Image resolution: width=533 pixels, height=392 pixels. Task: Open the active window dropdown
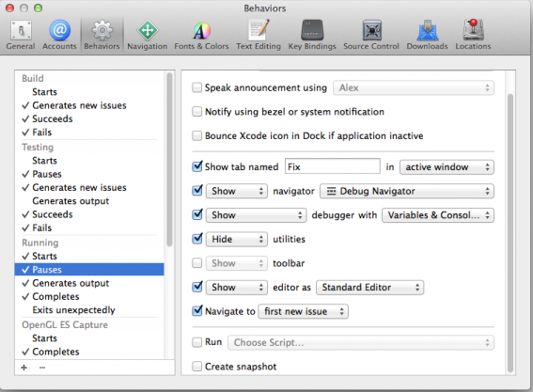[447, 167]
